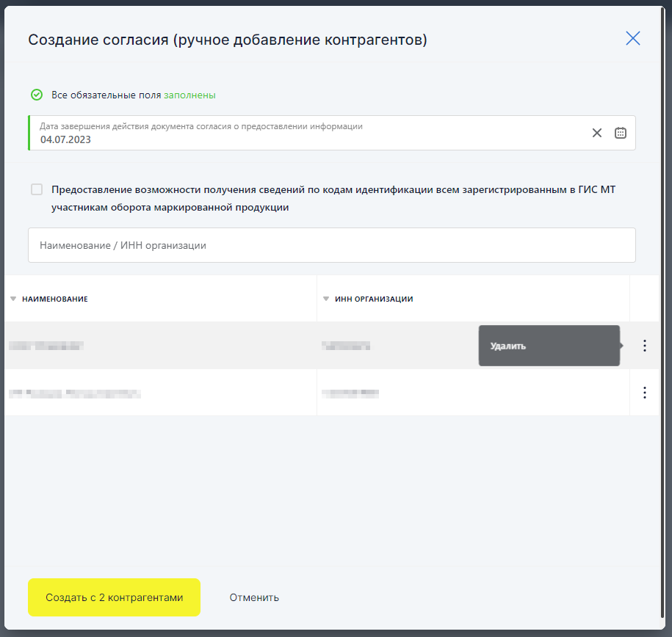
Task: Sort by the Наименование column arrow
Action: 13,299
